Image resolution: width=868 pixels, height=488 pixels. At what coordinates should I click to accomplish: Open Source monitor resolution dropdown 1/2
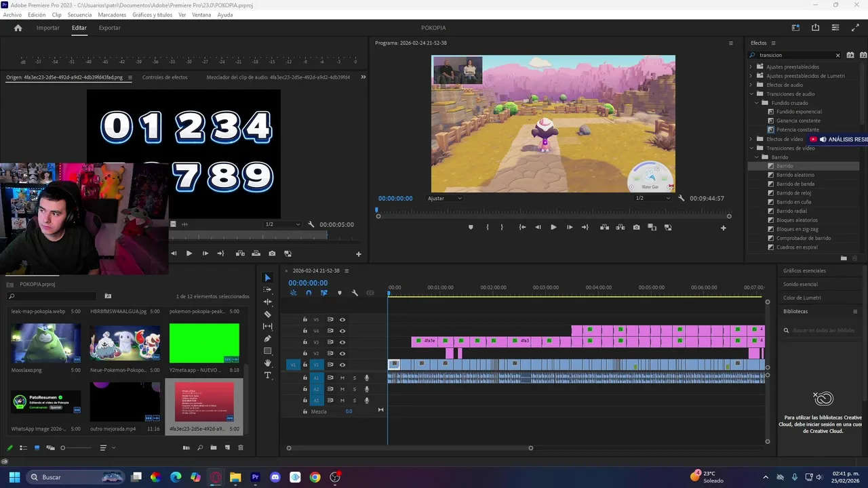282,224
